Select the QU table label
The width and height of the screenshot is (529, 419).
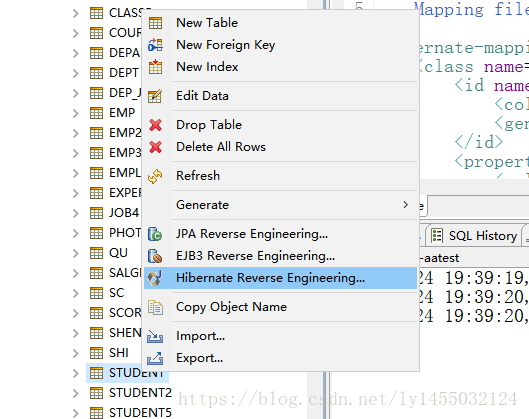pos(118,253)
